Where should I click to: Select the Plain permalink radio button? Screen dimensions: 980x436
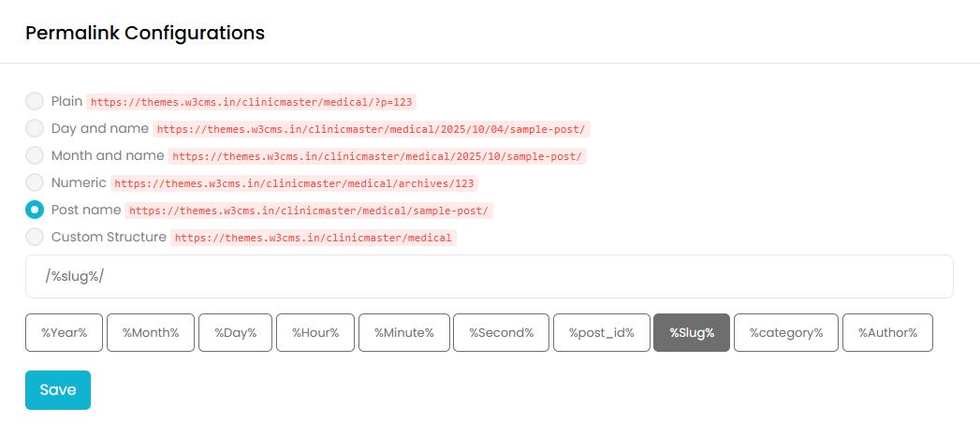point(35,101)
